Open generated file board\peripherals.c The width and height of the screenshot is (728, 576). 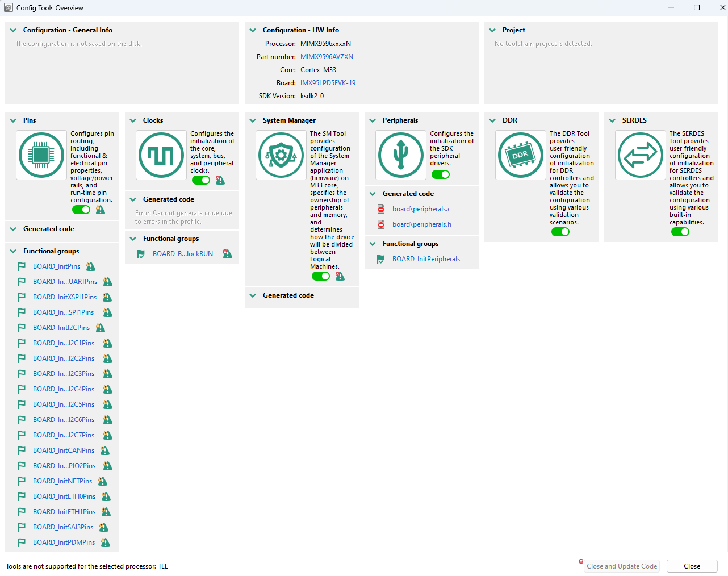pyautogui.click(x=421, y=209)
